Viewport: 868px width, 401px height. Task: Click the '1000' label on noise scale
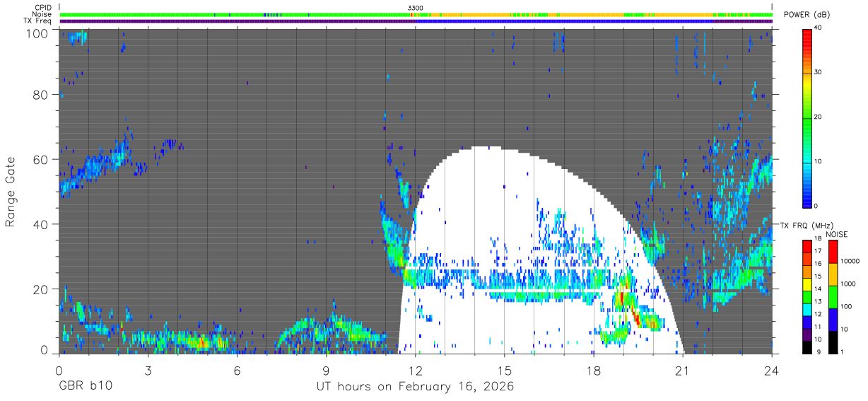(x=849, y=284)
